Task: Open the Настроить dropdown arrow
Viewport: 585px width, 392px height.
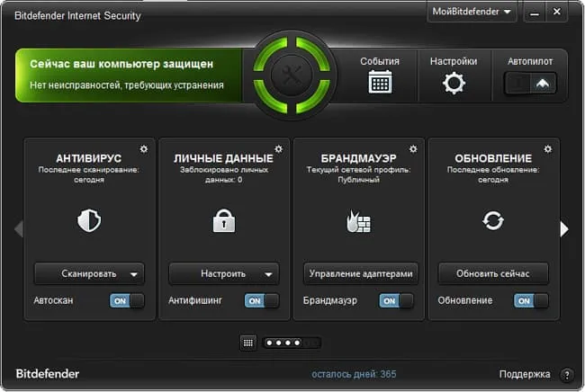Action: click(x=268, y=274)
